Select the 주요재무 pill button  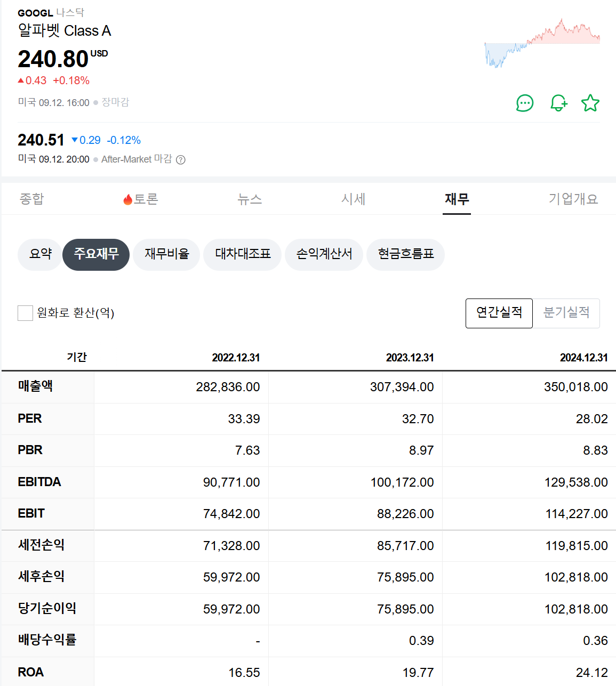tap(96, 254)
